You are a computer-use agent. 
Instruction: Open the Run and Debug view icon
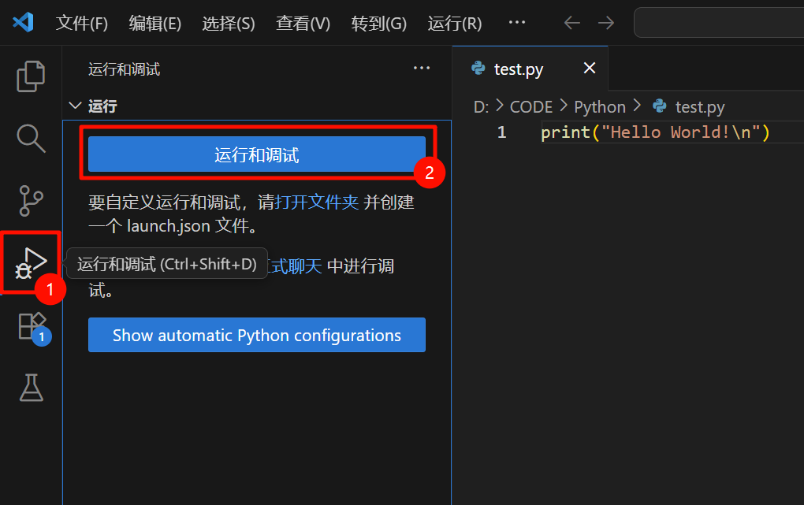pos(31,262)
